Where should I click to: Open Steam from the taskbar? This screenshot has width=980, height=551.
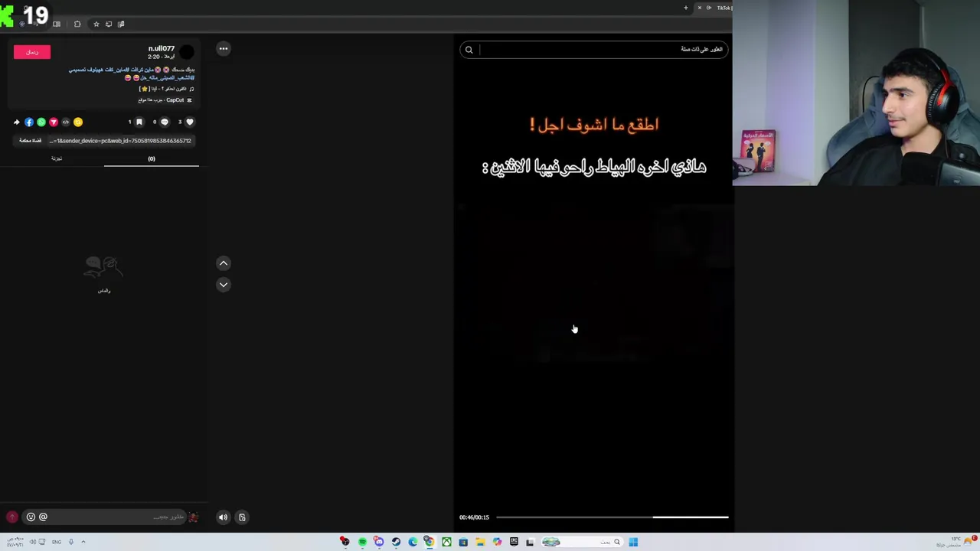click(x=396, y=542)
